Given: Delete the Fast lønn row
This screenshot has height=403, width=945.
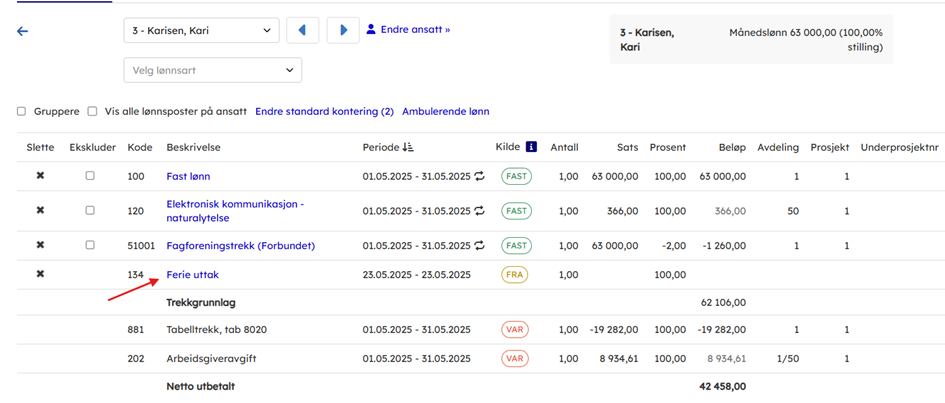Looking at the screenshot, I should point(40,176).
